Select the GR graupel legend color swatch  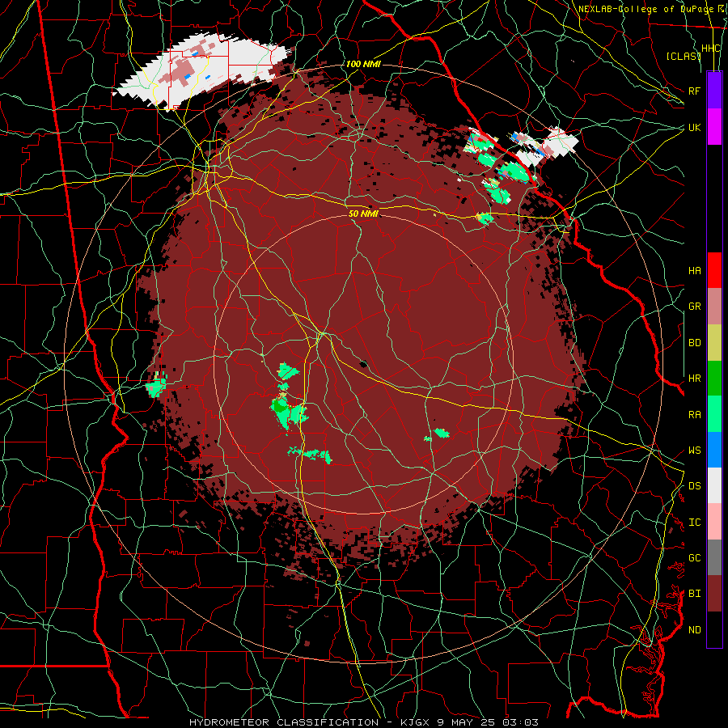[714, 307]
